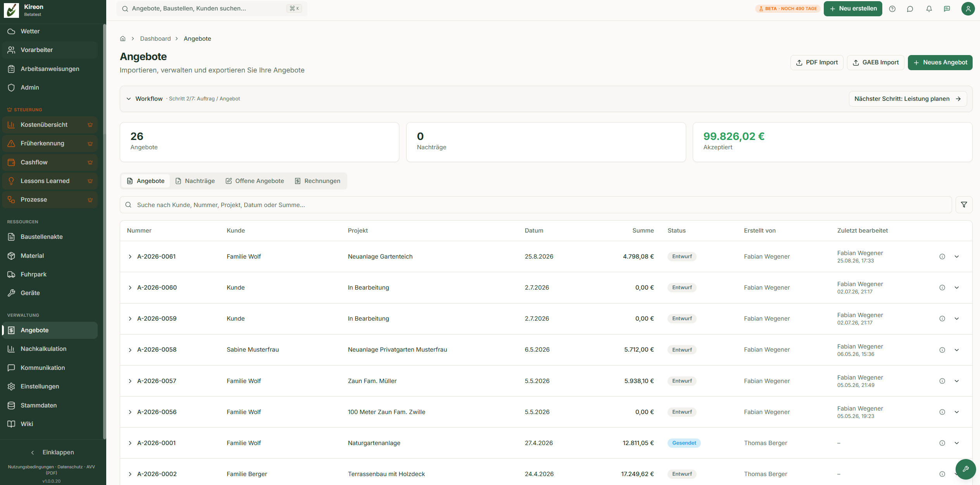Open Fuhrpark in sidebar
Viewport: 980px width, 485px height.
[x=50, y=274]
